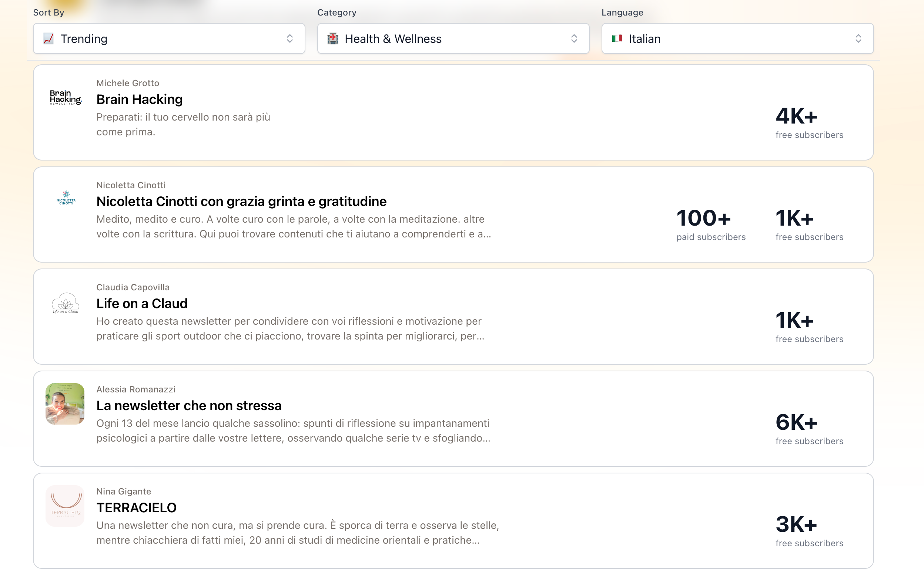This screenshot has width=924, height=574.
Task: Click the hospital icon in the Category field
Action: [x=333, y=39]
